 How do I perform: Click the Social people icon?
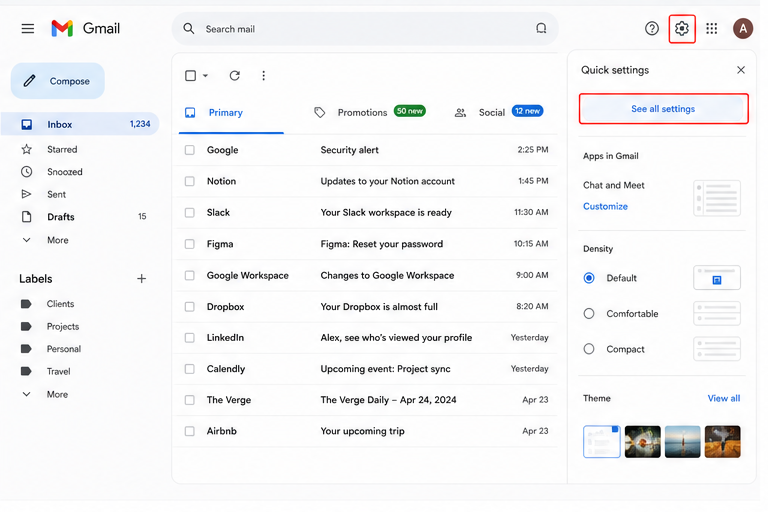coord(460,113)
